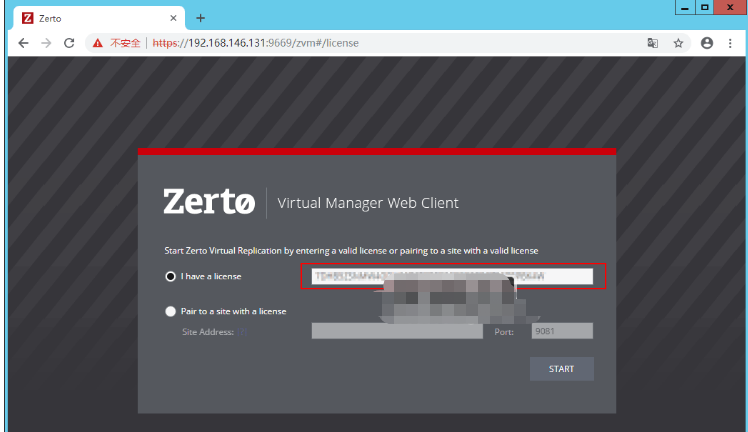Click the browser forward arrow
Screen dimensions: 748x432
click(46, 43)
